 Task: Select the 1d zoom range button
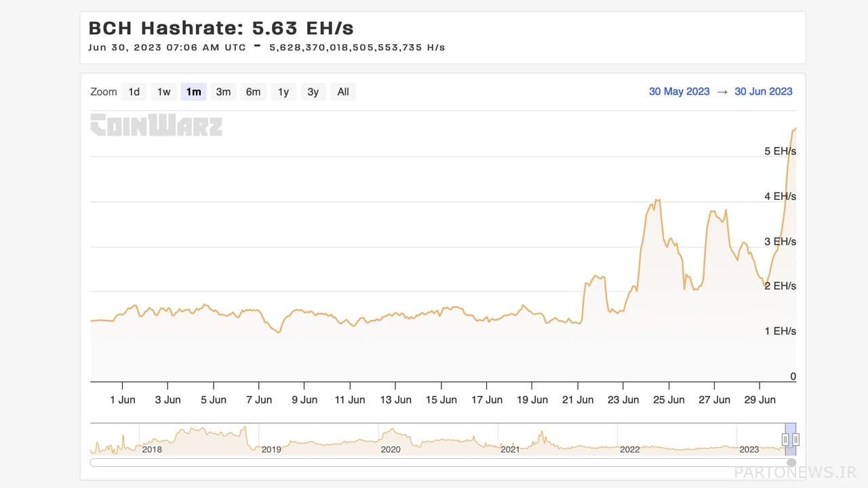(x=134, y=92)
